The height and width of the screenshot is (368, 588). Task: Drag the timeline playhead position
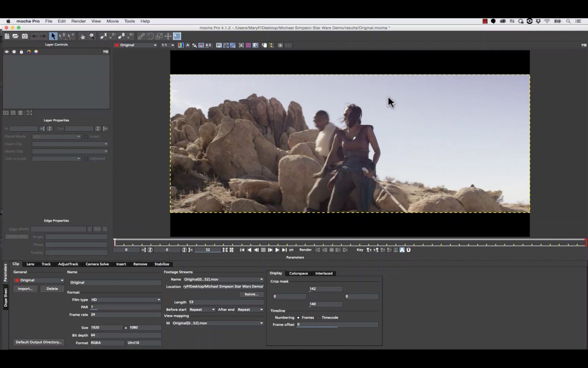click(115, 242)
